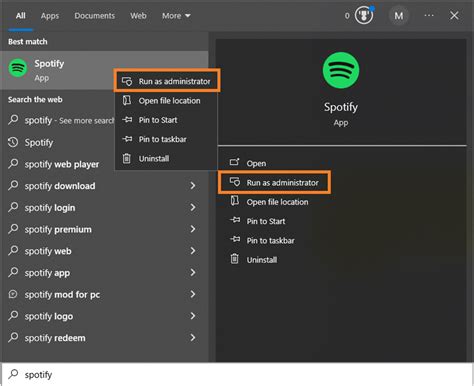Viewport: 474px width, 386px height.
Task: Click magnifier icon in the search box
Action: tap(13, 374)
